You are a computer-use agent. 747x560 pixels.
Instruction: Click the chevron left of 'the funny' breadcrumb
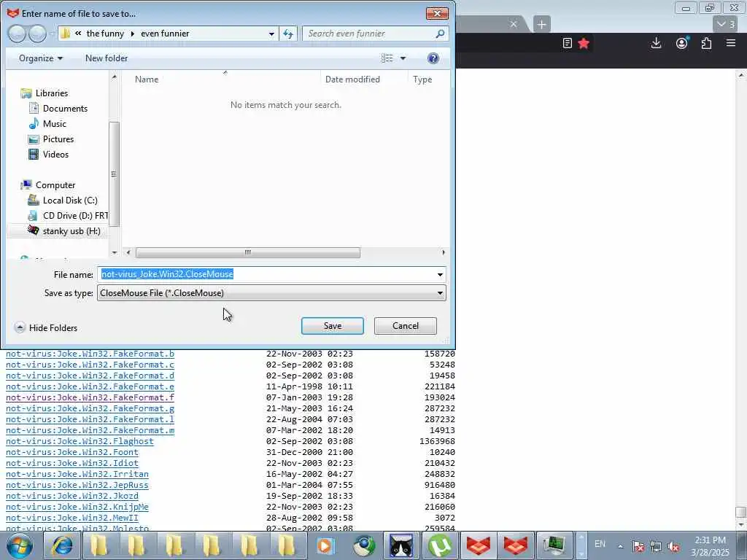click(x=77, y=34)
